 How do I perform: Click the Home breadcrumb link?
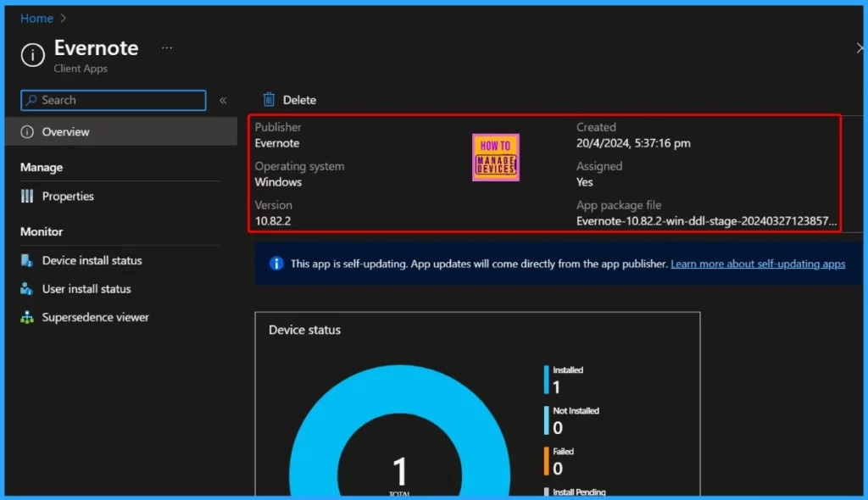pyautogui.click(x=36, y=19)
